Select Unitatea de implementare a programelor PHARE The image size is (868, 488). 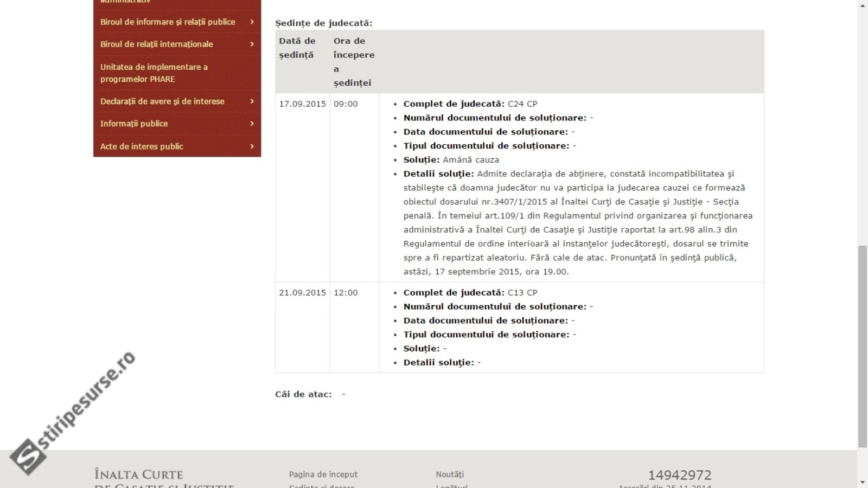point(154,73)
